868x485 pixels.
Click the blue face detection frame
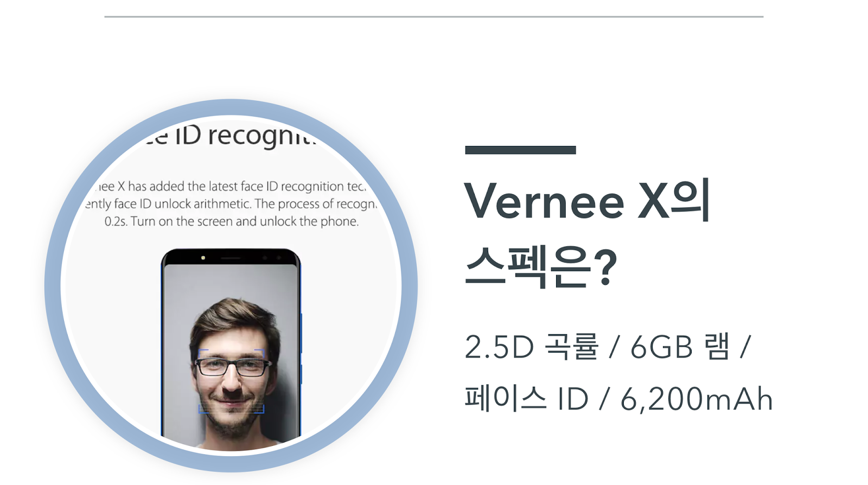231,381
